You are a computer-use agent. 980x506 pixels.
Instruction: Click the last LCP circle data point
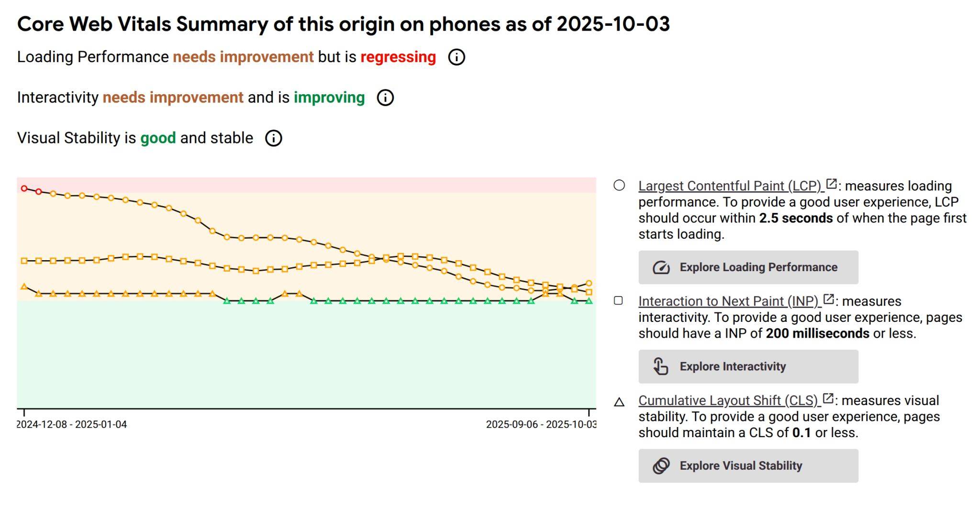(589, 284)
